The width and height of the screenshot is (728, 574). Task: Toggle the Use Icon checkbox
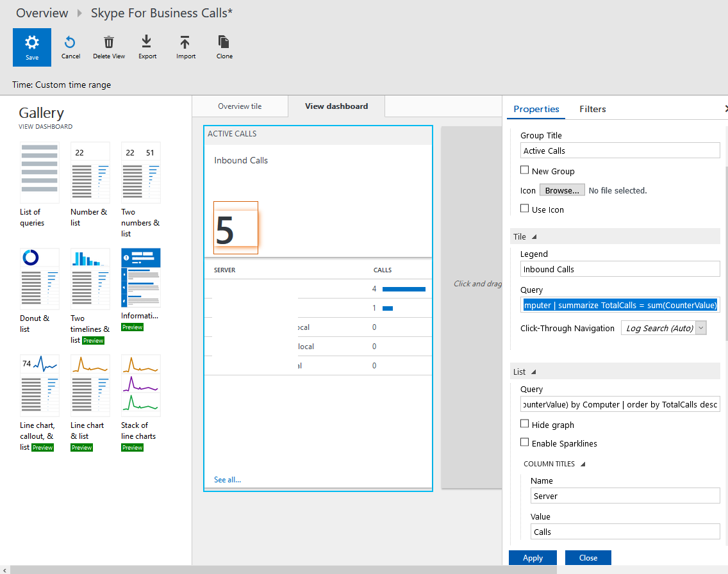click(525, 209)
